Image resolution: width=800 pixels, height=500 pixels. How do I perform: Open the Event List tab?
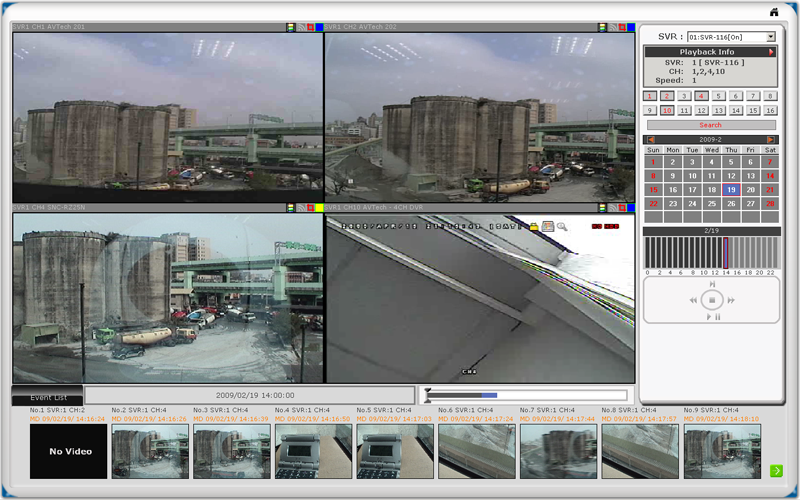pos(47,397)
